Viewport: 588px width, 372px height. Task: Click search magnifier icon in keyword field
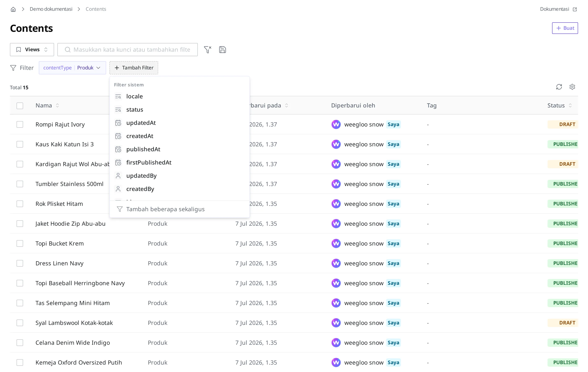point(68,50)
